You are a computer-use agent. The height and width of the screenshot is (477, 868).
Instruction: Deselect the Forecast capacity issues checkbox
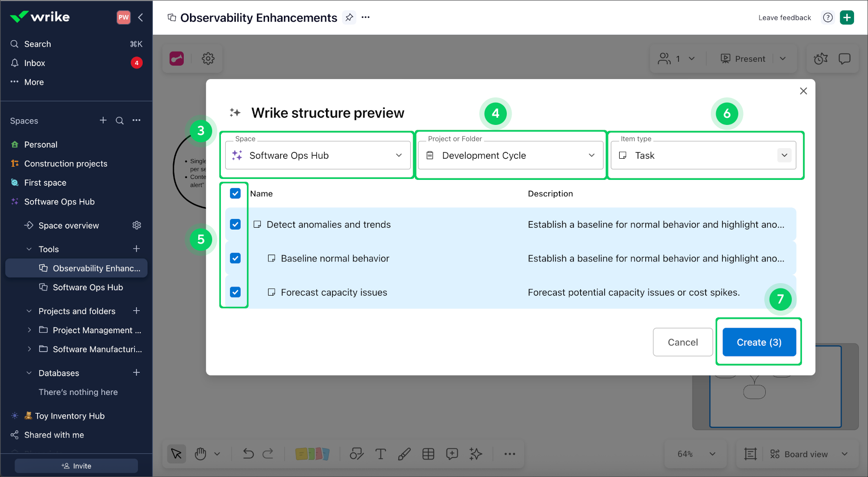pos(235,292)
